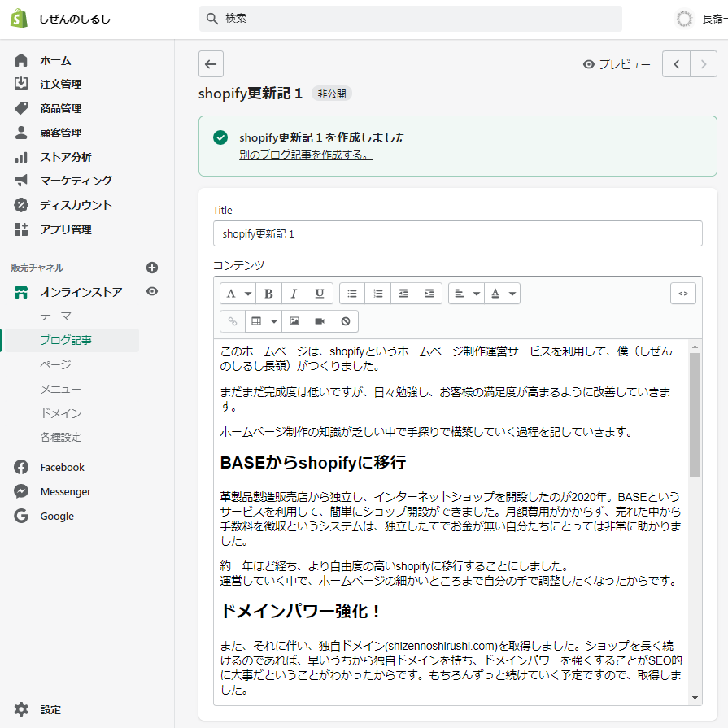Image resolution: width=728 pixels, height=728 pixels.
Task: Apply underline formatting in the editor
Action: [320, 294]
